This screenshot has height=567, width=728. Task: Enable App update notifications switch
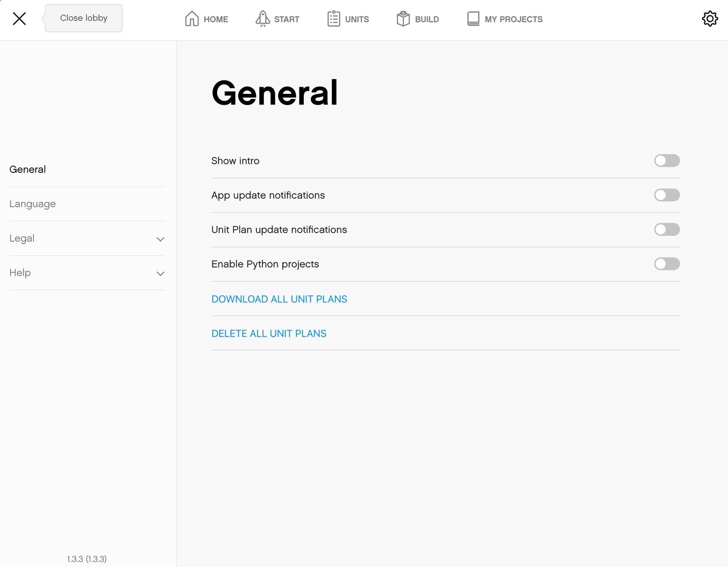point(667,195)
